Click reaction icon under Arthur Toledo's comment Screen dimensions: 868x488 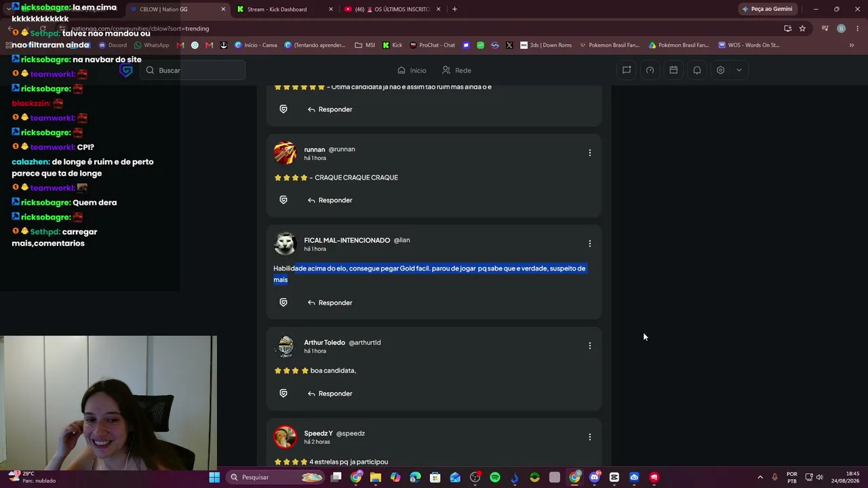coord(283,394)
